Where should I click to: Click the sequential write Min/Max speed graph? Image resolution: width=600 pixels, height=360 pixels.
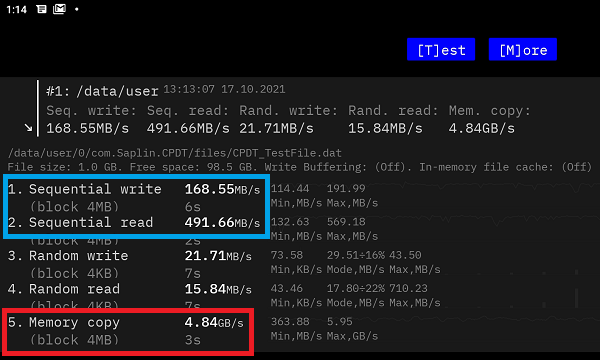tap(432, 195)
